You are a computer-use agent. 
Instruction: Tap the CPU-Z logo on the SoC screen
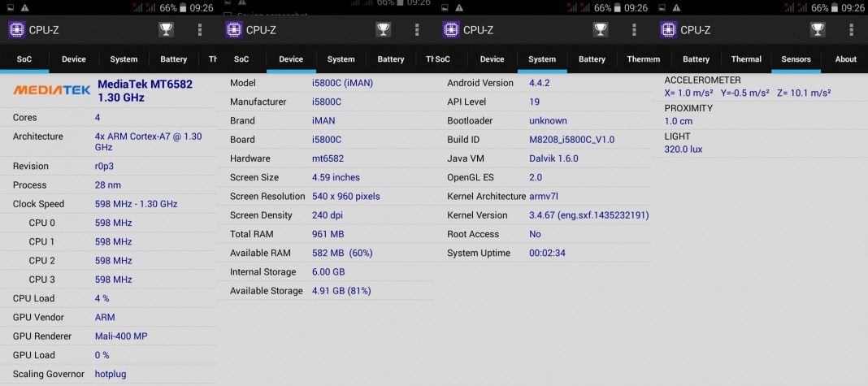pyautogui.click(x=17, y=30)
